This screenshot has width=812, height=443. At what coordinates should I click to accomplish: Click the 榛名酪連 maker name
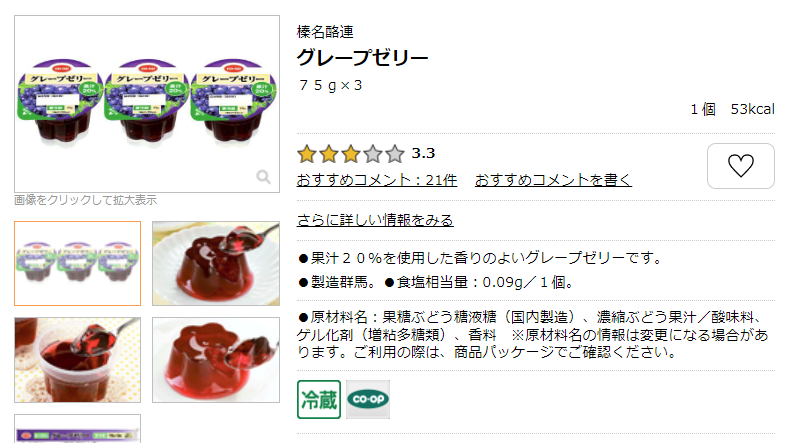[x=325, y=32]
